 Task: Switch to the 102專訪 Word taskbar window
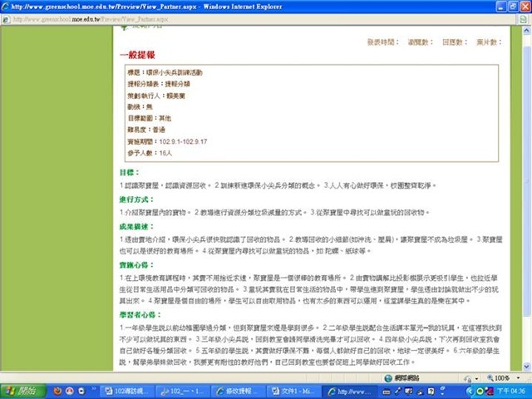tap(128, 392)
